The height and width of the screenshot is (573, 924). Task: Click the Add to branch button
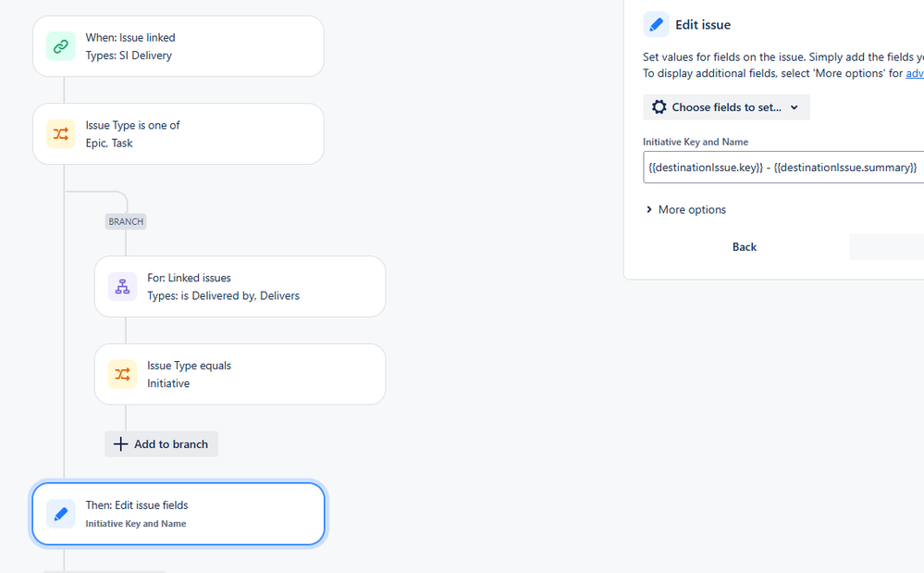162,444
